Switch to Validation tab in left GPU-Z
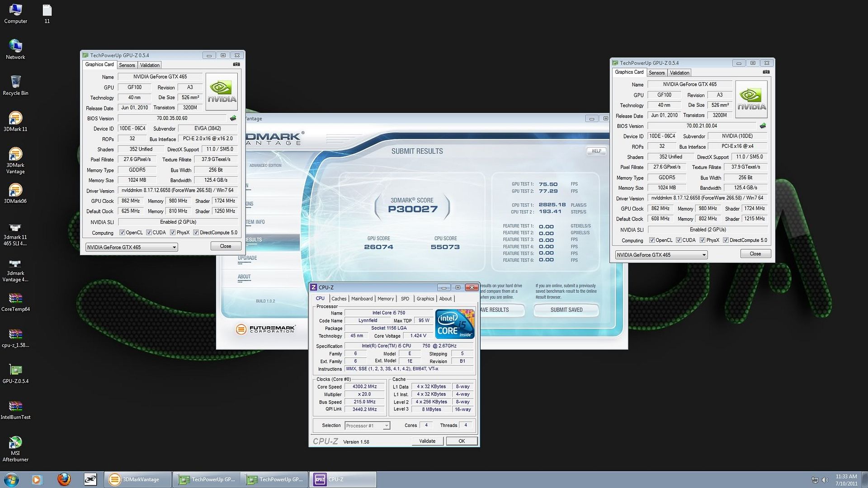 150,65
